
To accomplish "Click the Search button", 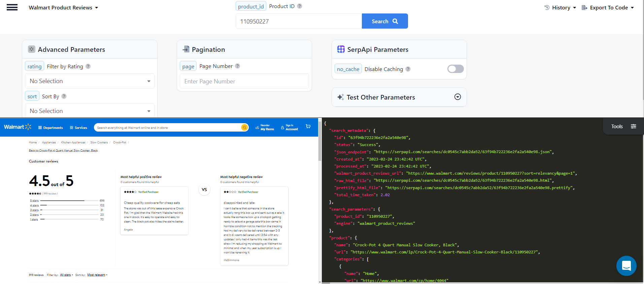I will [x=385, y=21].
